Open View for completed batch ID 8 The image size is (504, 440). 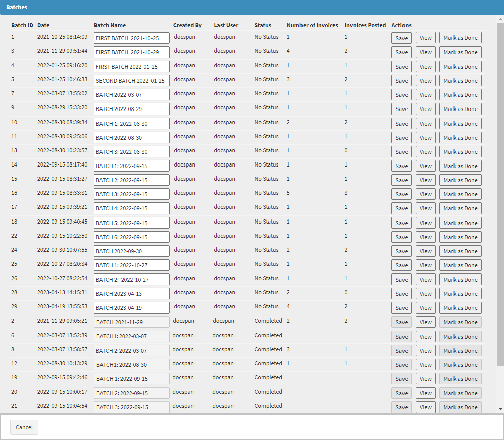pyautogui.click(x=425, y=350)
